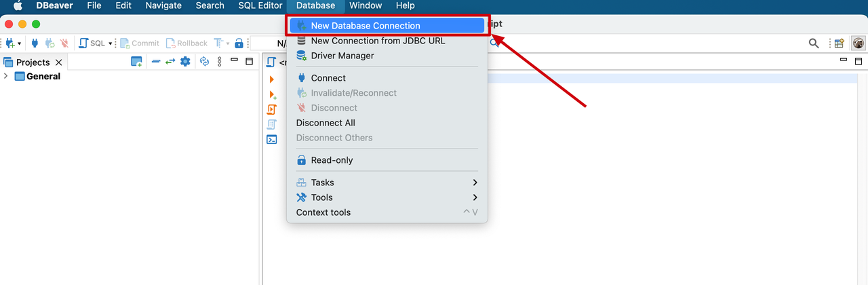
Task: Toggle the lock icon in main toolbar
Action: [x=239, y=43]
